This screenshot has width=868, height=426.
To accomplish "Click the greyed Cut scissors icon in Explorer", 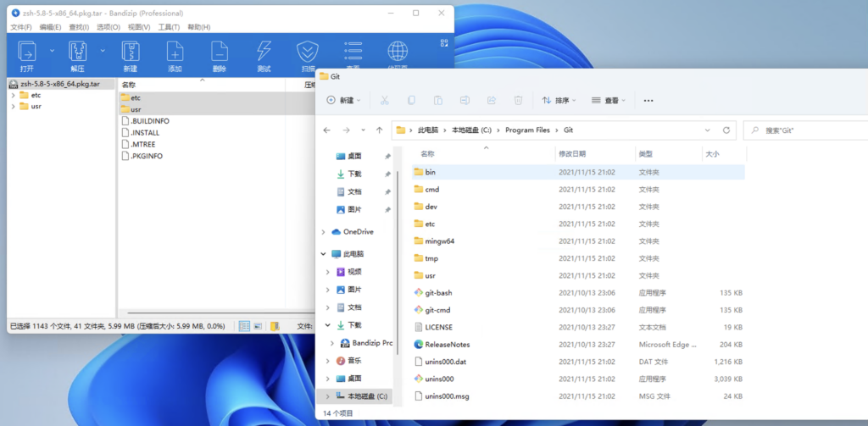I will coord(384,100).
